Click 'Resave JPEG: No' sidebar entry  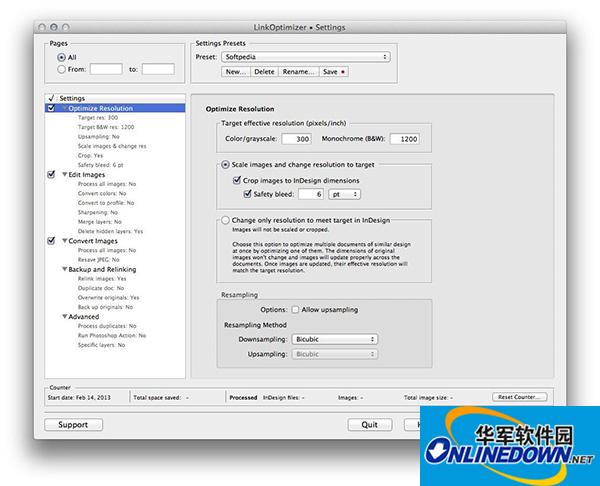pos(99,259)
